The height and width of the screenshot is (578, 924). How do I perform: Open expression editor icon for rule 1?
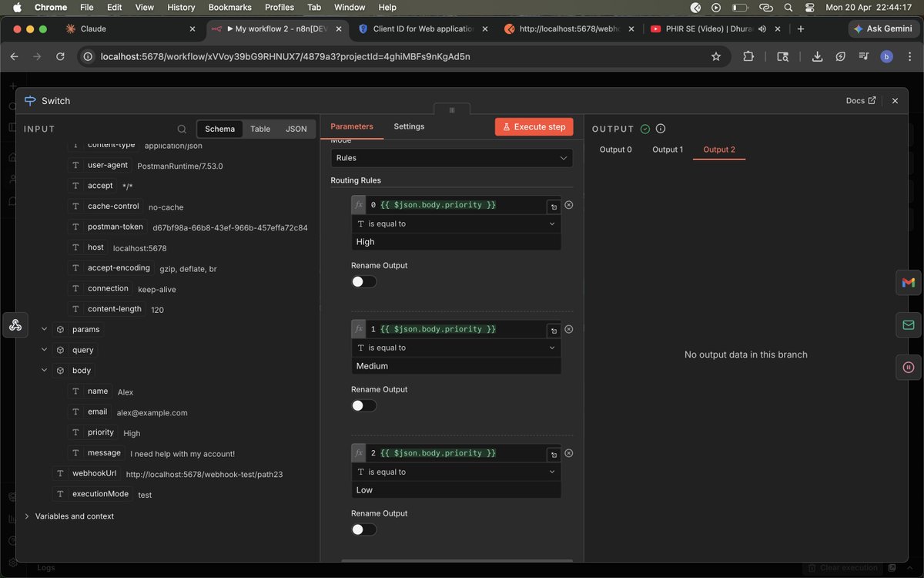(554, 331)
